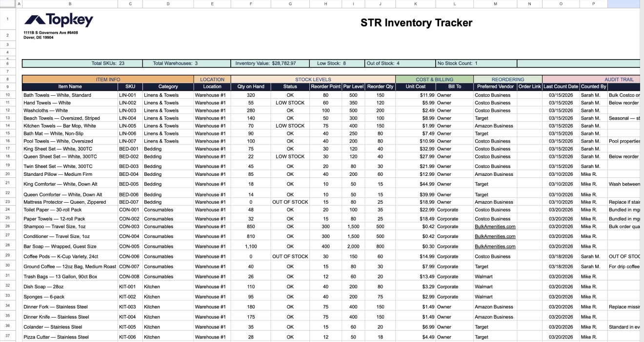Select the 'Bath Towels — White, Standard' cell

point(70,95)
